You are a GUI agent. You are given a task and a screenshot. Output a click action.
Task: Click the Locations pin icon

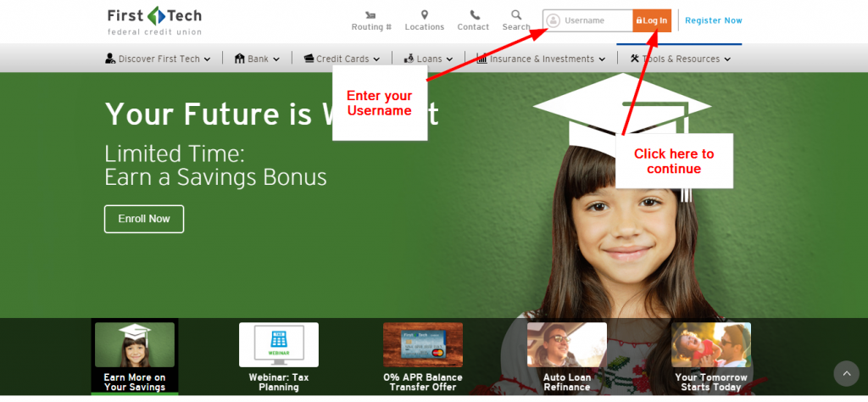[x=425, y=14]
